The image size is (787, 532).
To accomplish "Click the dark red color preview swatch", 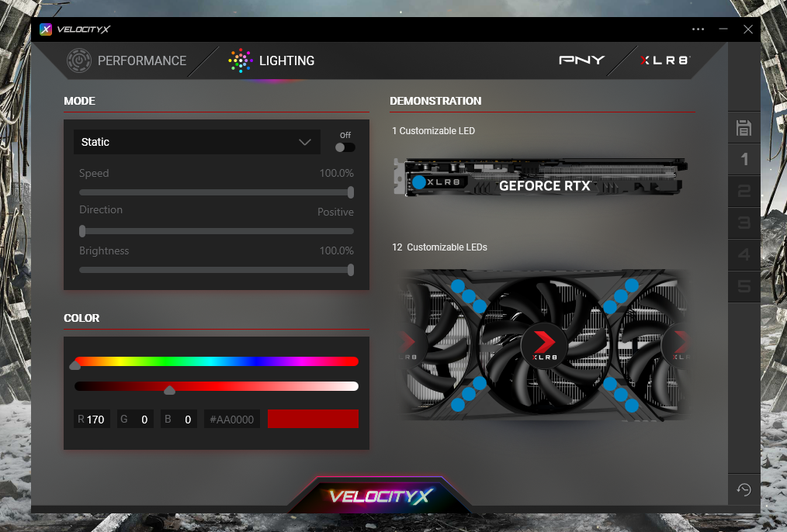I will 314,419.
